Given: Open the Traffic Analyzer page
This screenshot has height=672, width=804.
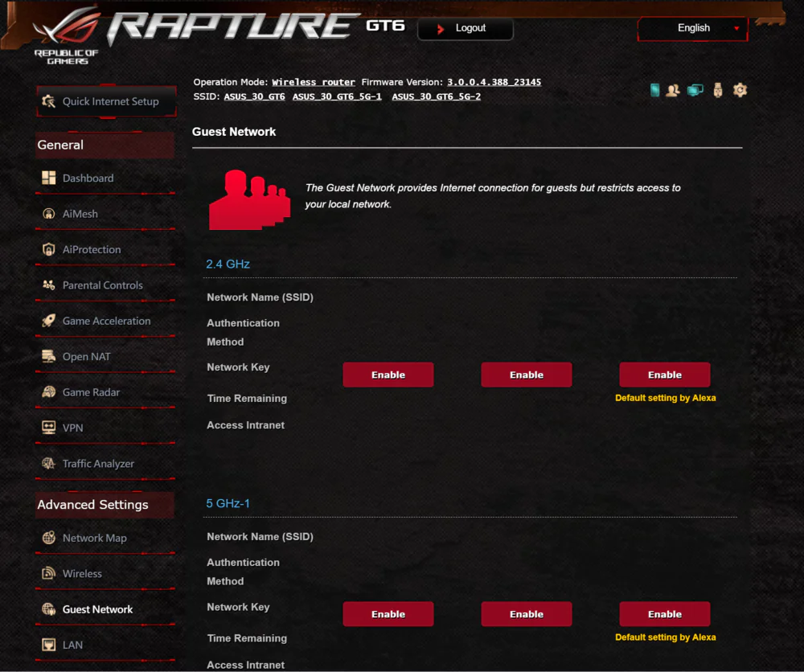Looking at the screenshot, I should point(105,463).
